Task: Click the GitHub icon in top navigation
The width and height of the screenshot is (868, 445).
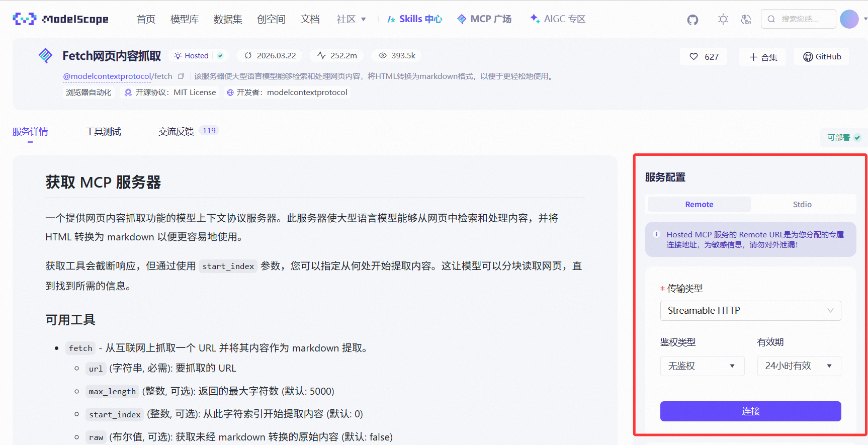Action: [692, 20]
